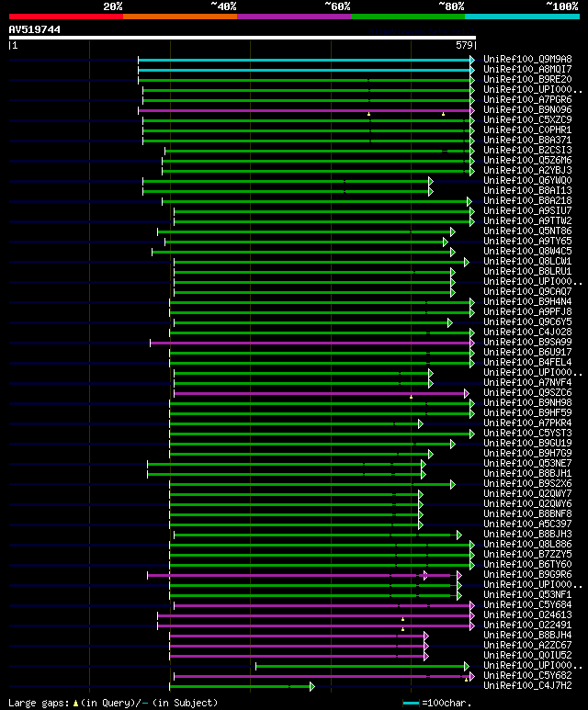Select the UniRef100_A2ZC67 label

click(527, 646)
